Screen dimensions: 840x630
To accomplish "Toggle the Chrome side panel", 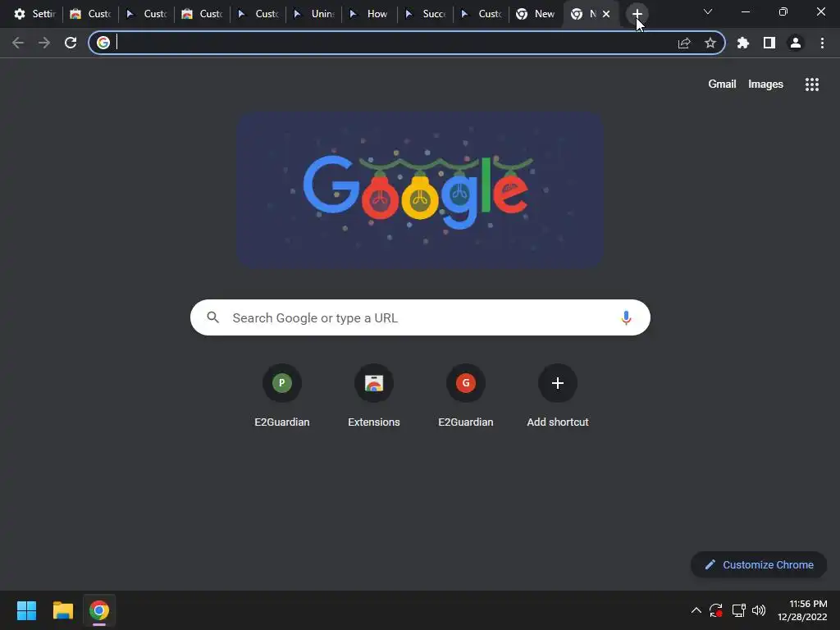I will pos(769,43).
